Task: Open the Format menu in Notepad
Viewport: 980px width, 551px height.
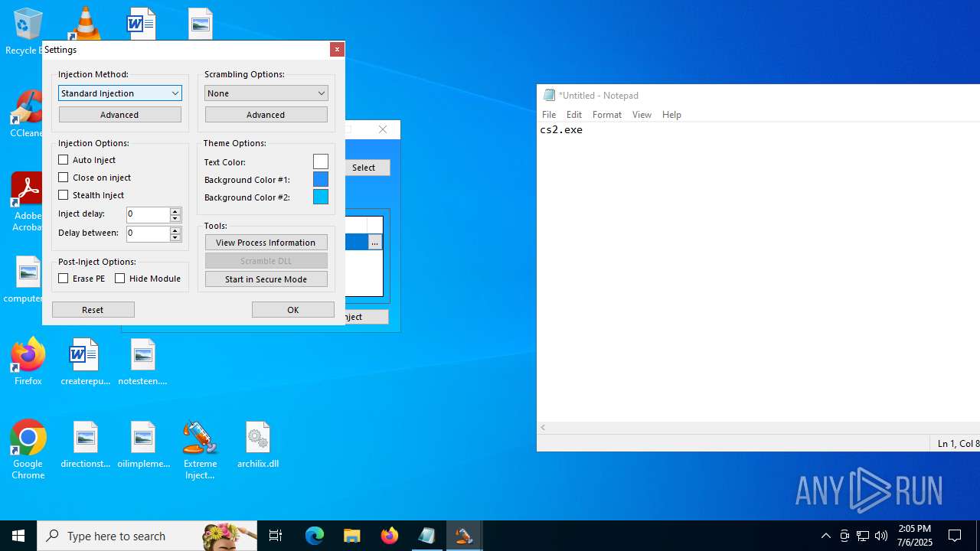Action: tap(607, 114)
